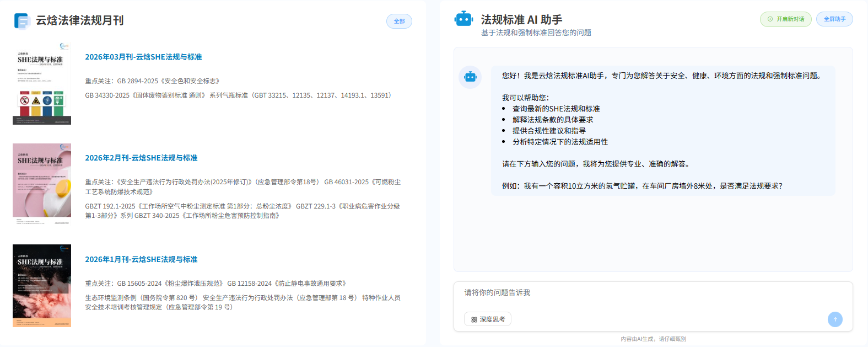868x347 pixels.
Task: Start a new conversation with 开启新对话
Action: 786,19
